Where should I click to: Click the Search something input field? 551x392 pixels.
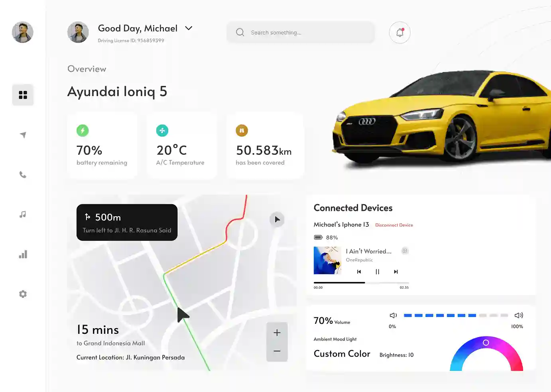coord(301,32)
